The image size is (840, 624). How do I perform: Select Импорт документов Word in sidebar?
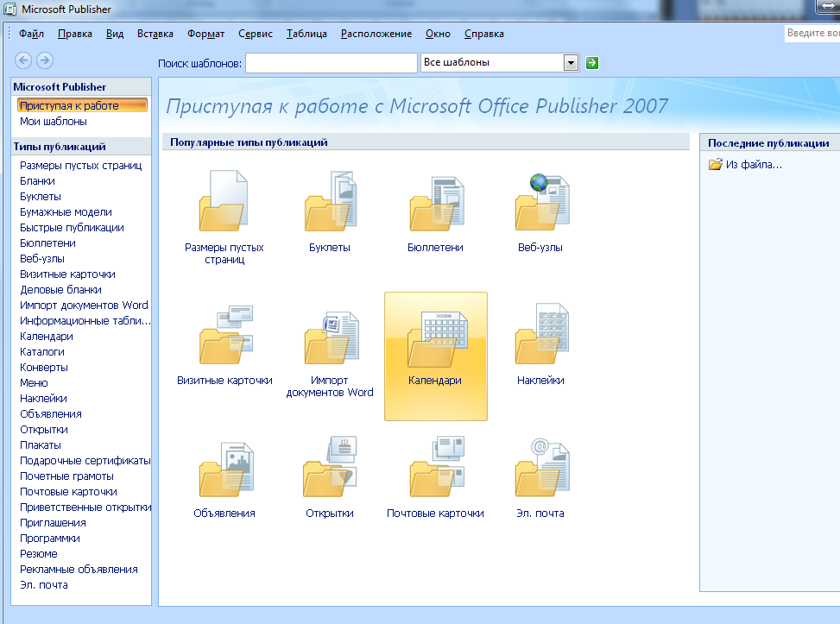(84, 306)
